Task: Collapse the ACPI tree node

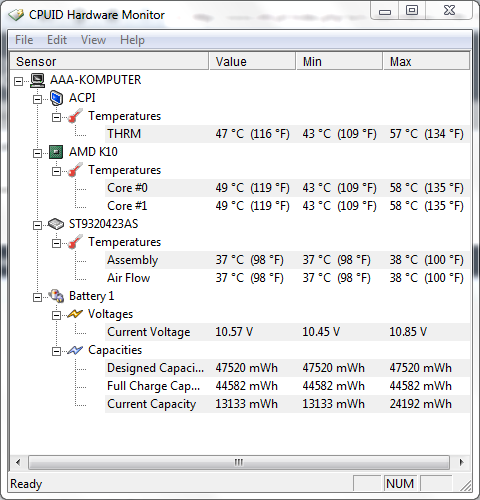Action: click(x=37, y=99)
